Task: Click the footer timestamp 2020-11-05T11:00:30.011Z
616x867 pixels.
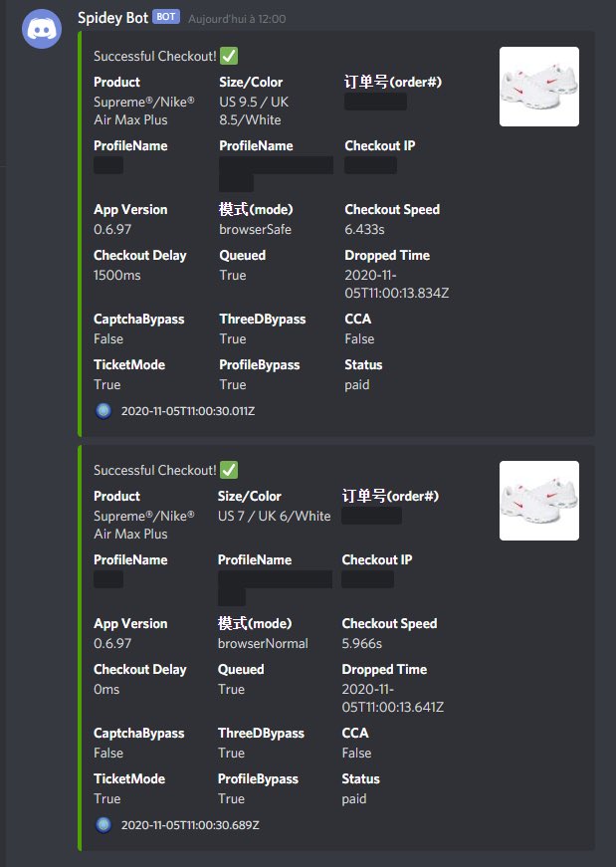Action: tap(188, 411)
